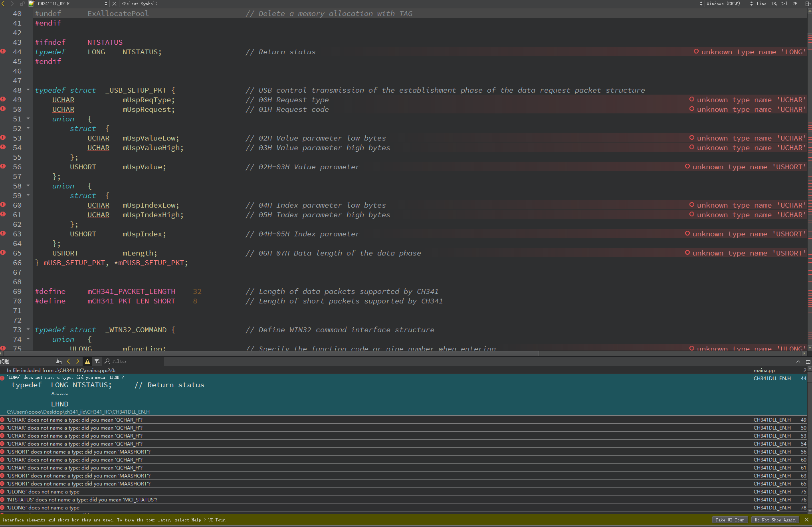This screenshot has height=527, width=812.
Task: Click USHORT type on line 65
Action: (x=65, y=253)
